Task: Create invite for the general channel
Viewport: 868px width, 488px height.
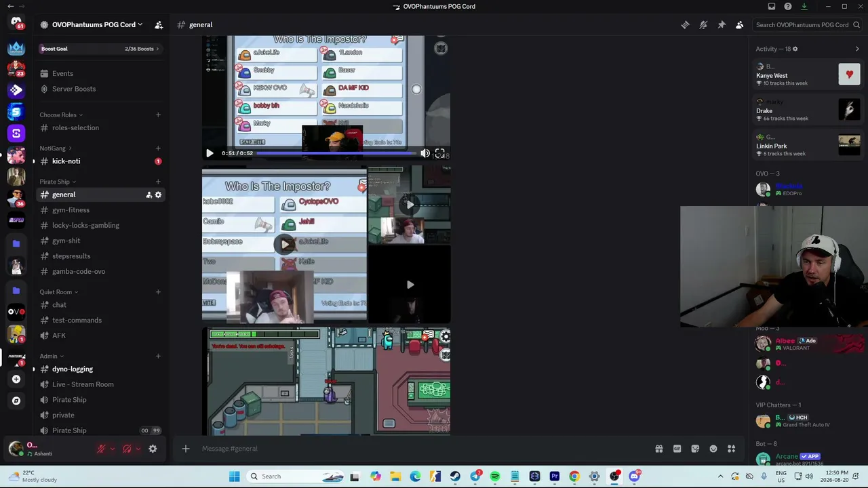Action: (x=149, y=195)
